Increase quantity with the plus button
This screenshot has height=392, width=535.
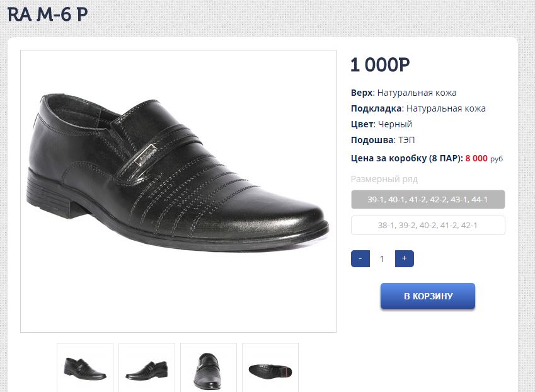(404, 258)
